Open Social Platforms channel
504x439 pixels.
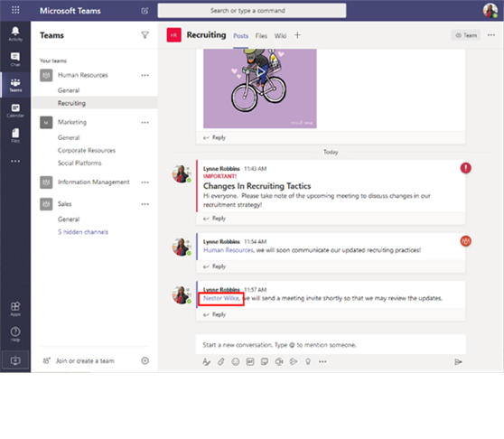pos(79,163)
